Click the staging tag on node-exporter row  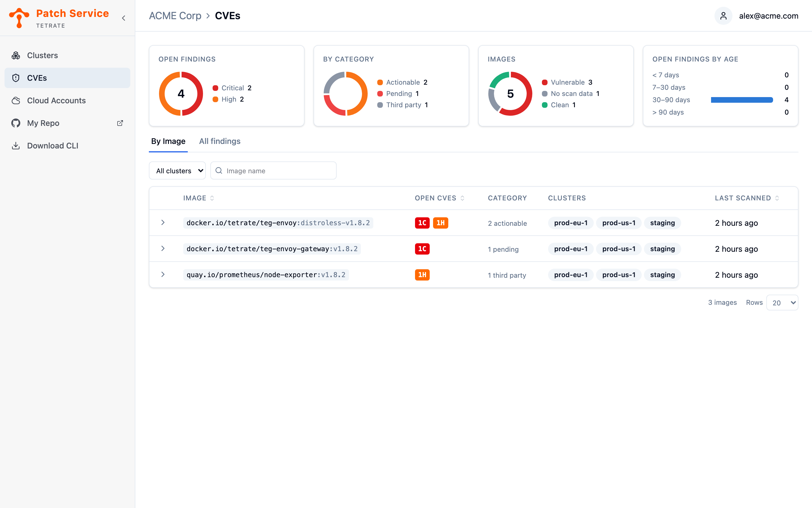point(662,275)
